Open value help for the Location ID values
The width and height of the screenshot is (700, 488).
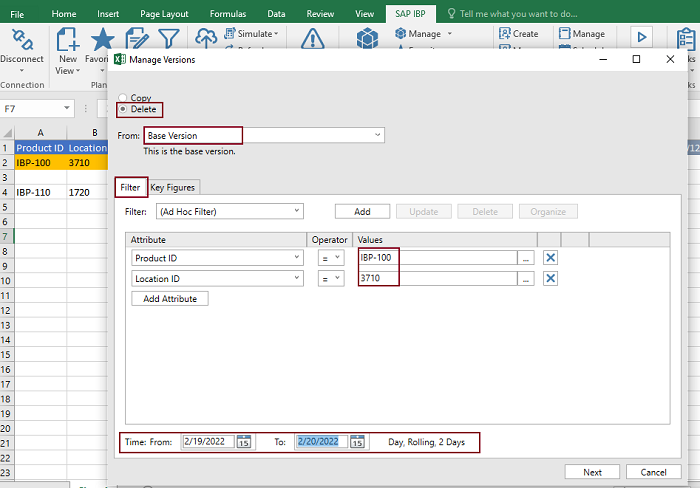tap(526, 278)
